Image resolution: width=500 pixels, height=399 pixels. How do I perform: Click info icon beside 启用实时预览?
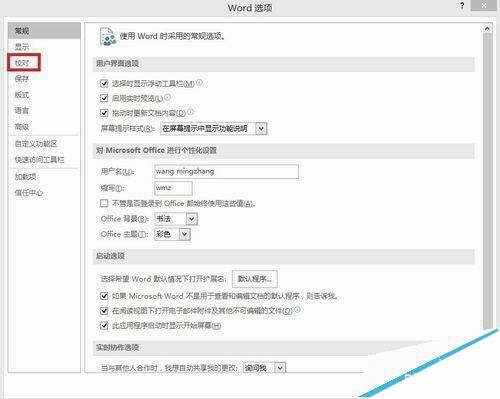click(167, 97)
